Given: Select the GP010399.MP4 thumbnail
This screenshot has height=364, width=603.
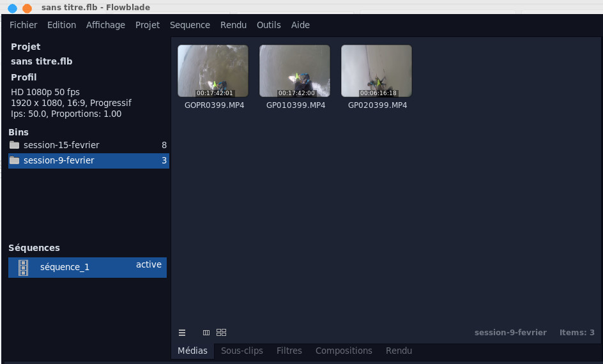Looking at the screenshot, I should coord(294,71).
